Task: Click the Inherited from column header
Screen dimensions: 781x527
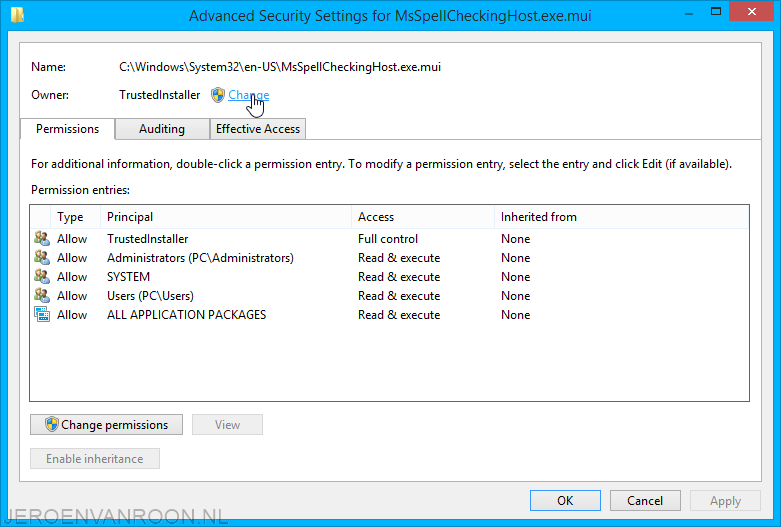Action: (x=622, y=217)
